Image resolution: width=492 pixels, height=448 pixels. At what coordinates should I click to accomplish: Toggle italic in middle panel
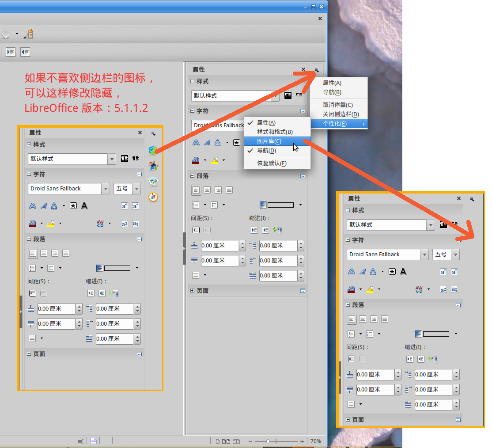pos(207,143)
